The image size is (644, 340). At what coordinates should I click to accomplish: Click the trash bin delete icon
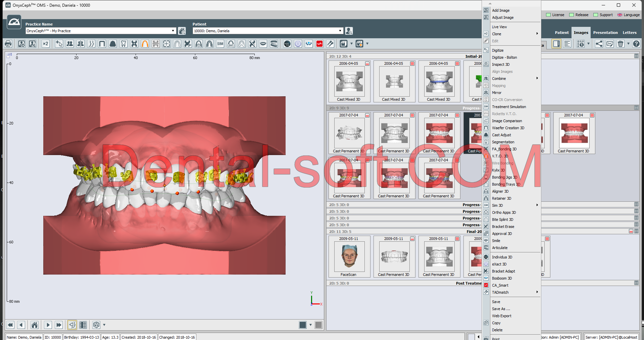click(x=621, y=44)
